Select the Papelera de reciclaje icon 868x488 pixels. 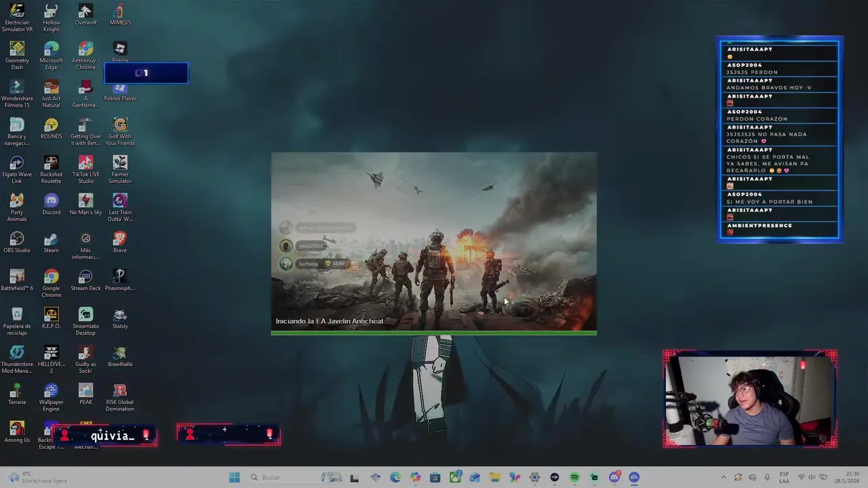click(x=17, y=322)
